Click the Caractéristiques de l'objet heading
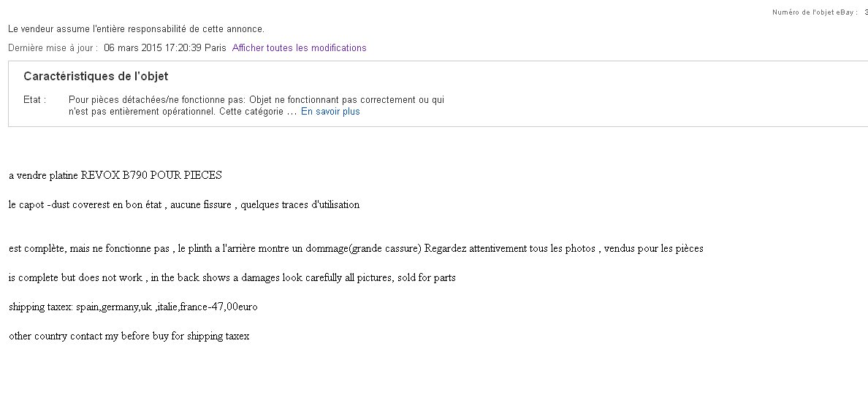Screen dimensions: 868x419 tap(96, 77)
